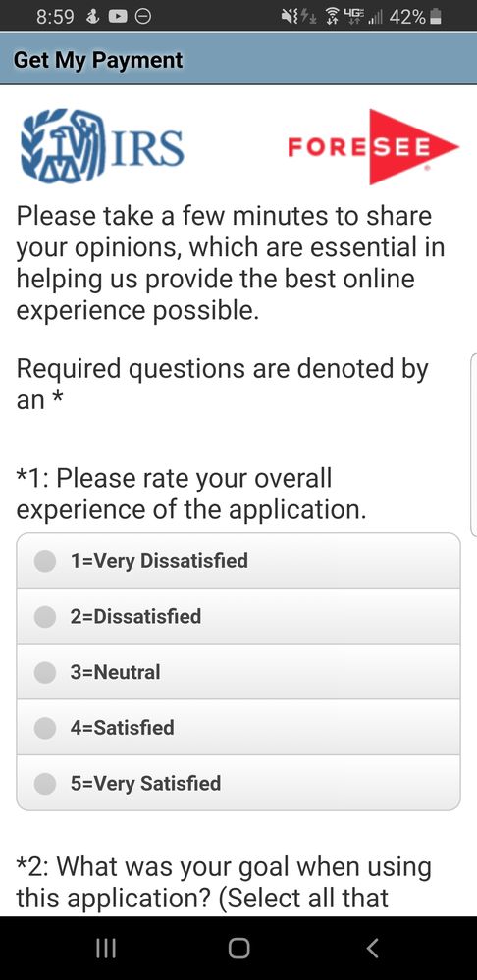Image resolution: width=477 pixels, height=980 pixels.
Task: Tap the ForeSee red arrow logo
Action: click(373, 147)
